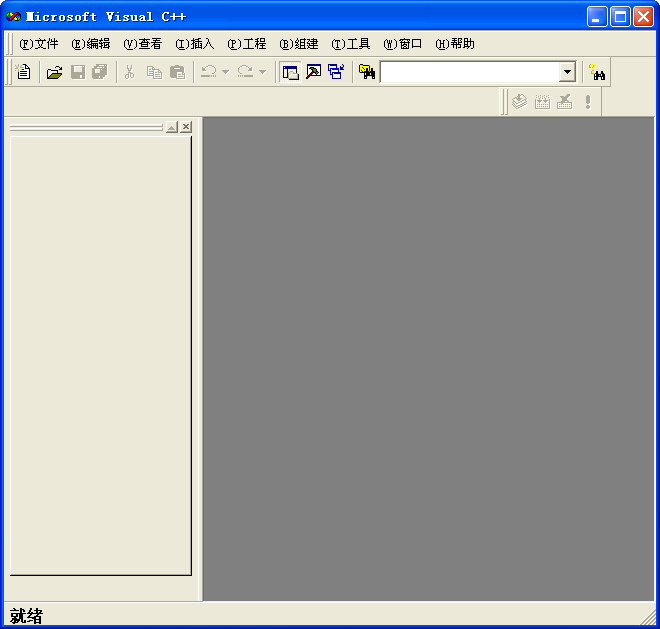Screen dimensions: 660x629
Task: Close the workspace panel with its X button
Action: point(186,127)
